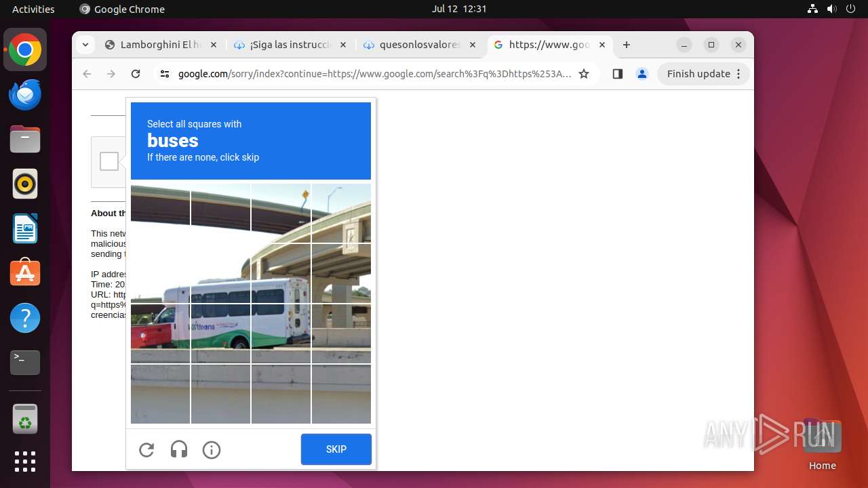Open network status in system tray
This screenshot has height=488, width=868.
813,9
